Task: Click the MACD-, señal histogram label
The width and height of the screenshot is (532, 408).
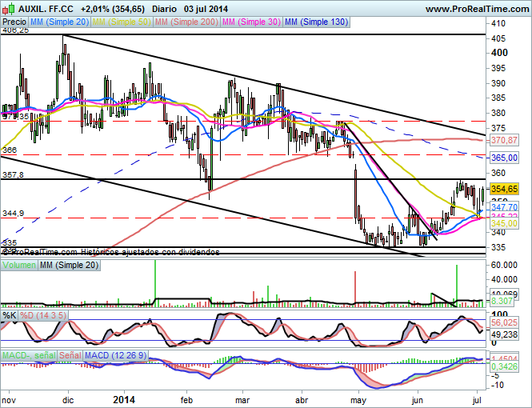Action: pyautogui.click(x=28, y=354)
